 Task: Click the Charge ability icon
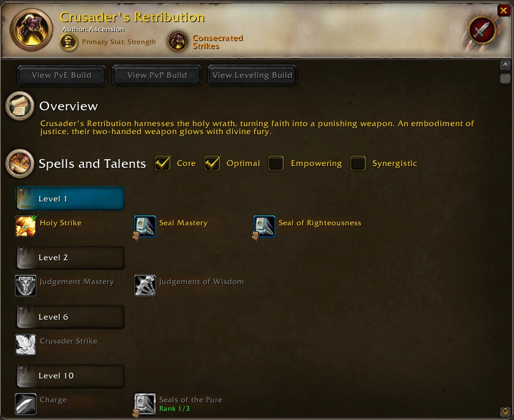tap(26, 403)
